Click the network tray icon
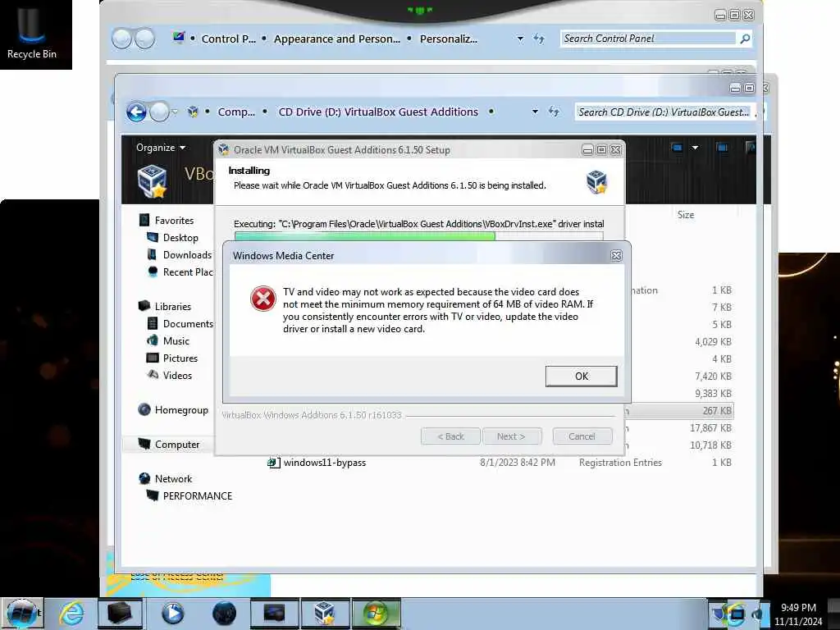 737,614
